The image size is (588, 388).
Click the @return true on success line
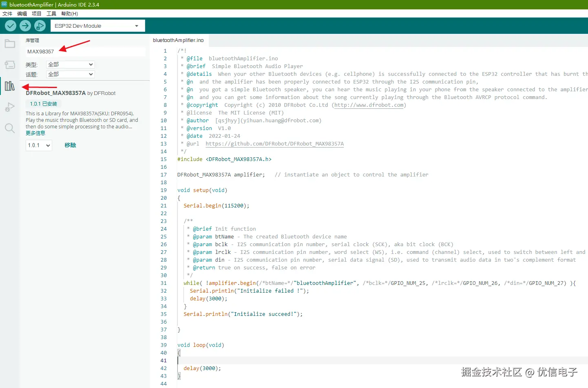click(251, 267)
